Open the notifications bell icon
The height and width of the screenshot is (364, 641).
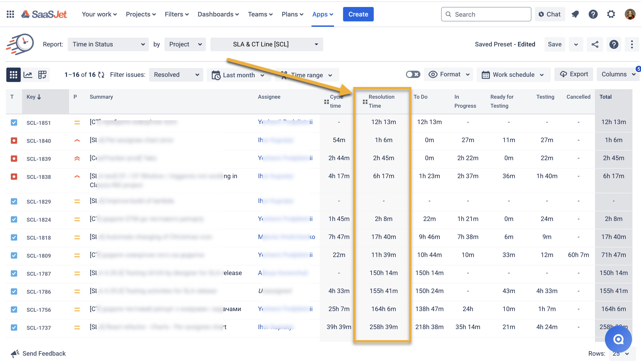(575, 14)
